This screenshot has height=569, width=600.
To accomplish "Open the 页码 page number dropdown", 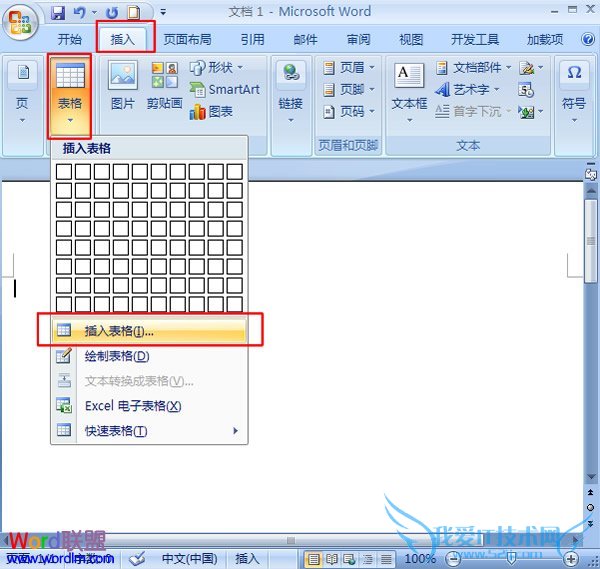I will coord(349,111).
